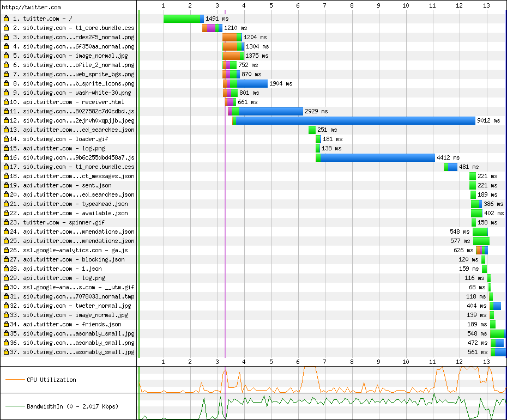The width and height of the screenshot is (507, 420).
Task: Click the padlock next to friends.json
Action: coord(6,324)
